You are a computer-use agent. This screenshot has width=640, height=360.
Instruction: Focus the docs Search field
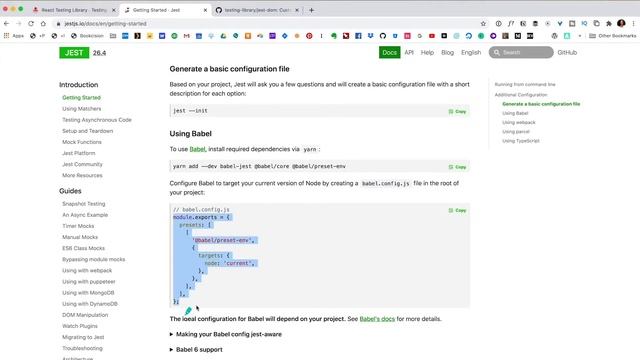(521, 52)
